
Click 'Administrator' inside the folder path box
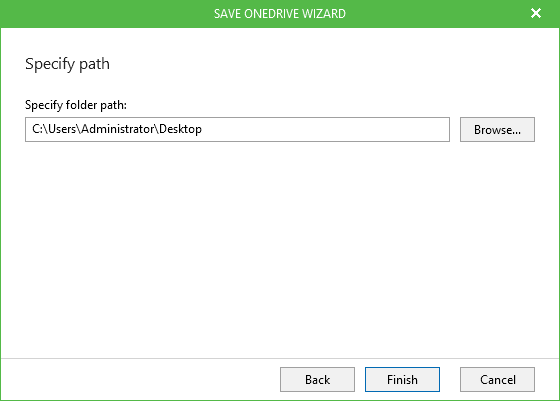point(118,129)
